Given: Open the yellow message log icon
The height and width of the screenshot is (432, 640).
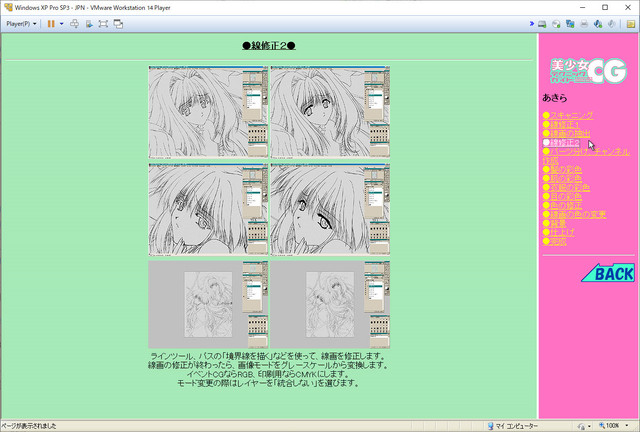Looking at the screenshot, I should [x=631, y=24].
